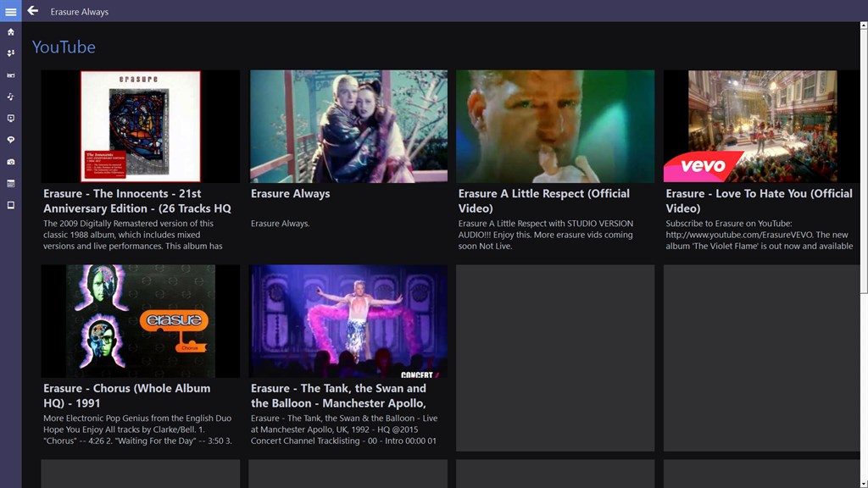Open the chat bubble sidebar icon
Image resolution: width=868 pixels, height=488 pixels.
(10, 140)
